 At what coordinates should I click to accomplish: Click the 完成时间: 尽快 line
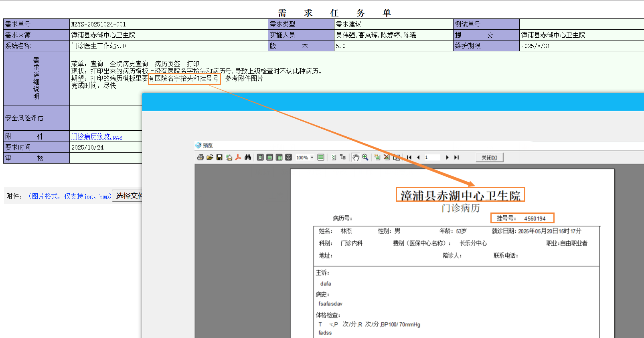93,85
